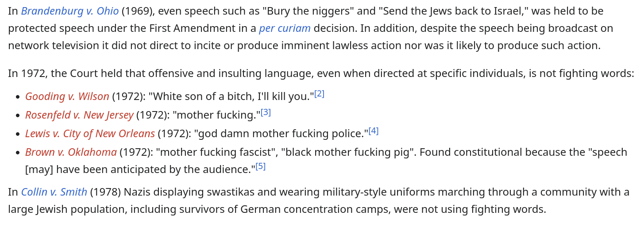Jump to footnote reference [2]
The image size is (644, 227).
pyautogui.click(x=319, y=94)
